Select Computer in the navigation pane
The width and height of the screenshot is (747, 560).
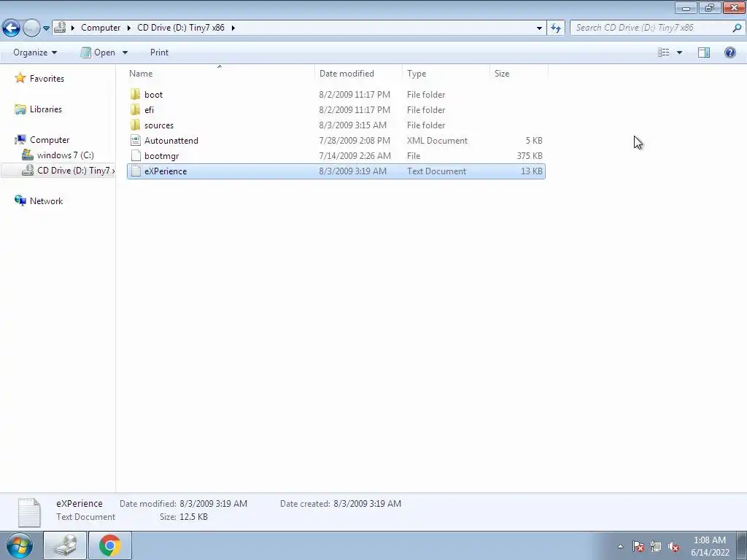point(50,140)
